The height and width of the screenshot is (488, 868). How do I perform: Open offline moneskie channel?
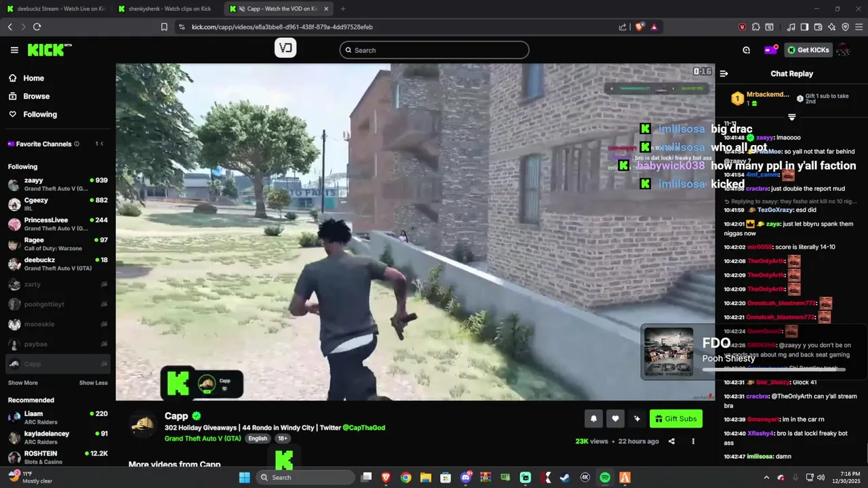58,324
